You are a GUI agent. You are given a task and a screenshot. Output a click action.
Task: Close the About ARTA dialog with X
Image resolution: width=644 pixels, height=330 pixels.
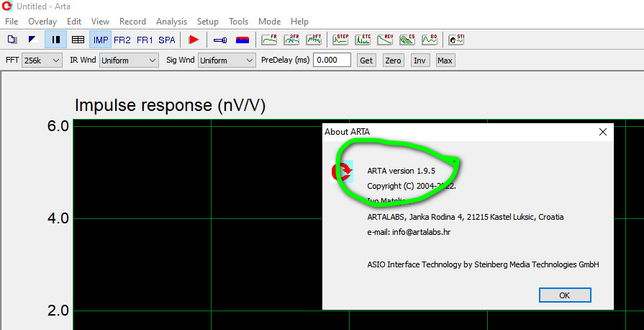[602, 132]
